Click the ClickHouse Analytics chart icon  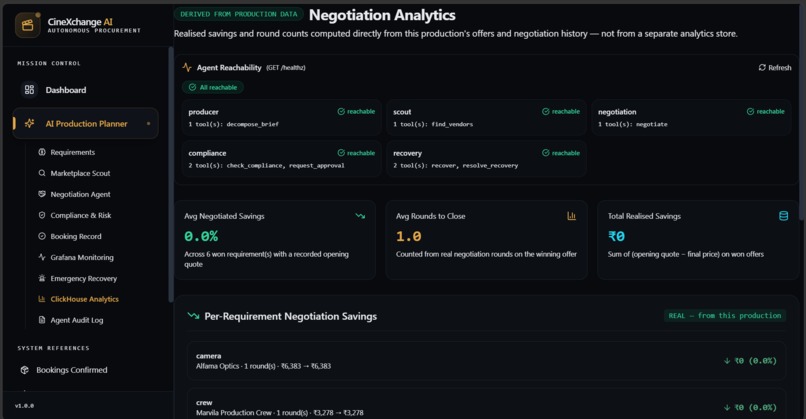click(42, 299)
